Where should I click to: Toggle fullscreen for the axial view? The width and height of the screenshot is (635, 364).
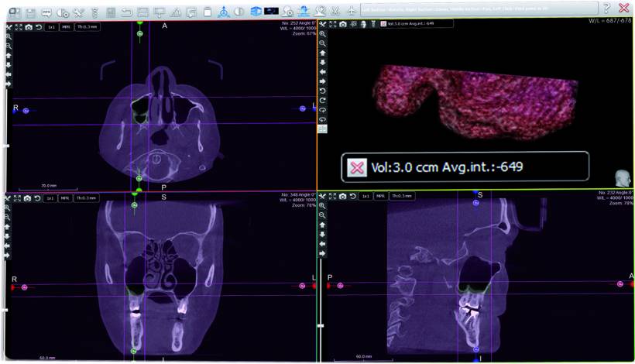[x=18, y=27]
